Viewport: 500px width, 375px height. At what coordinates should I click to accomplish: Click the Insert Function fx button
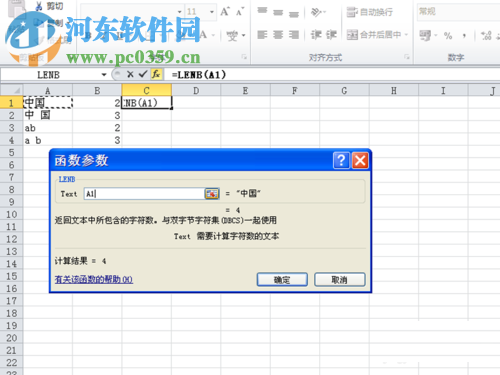tap(156, 74)
